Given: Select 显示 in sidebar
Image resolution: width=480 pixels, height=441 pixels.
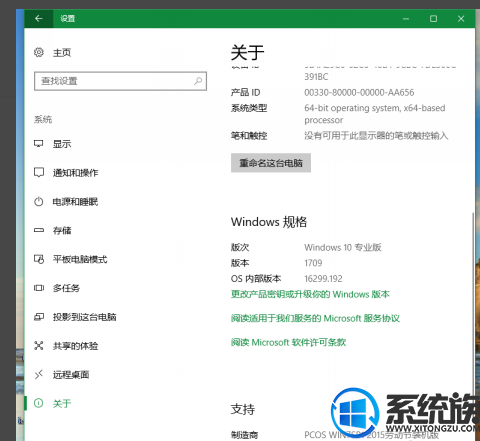Looking at the screenshot, I should pos(62,144).
